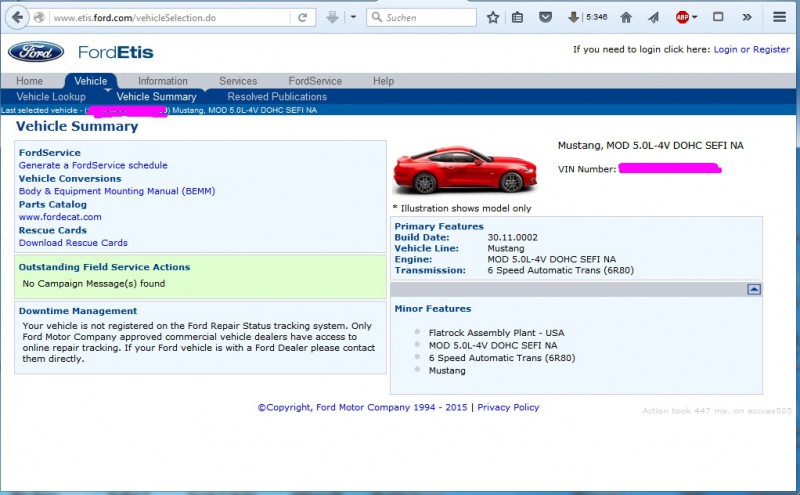Click the grey download arrow beside address bar
This screenshot has width=800, height=495.
333,17
